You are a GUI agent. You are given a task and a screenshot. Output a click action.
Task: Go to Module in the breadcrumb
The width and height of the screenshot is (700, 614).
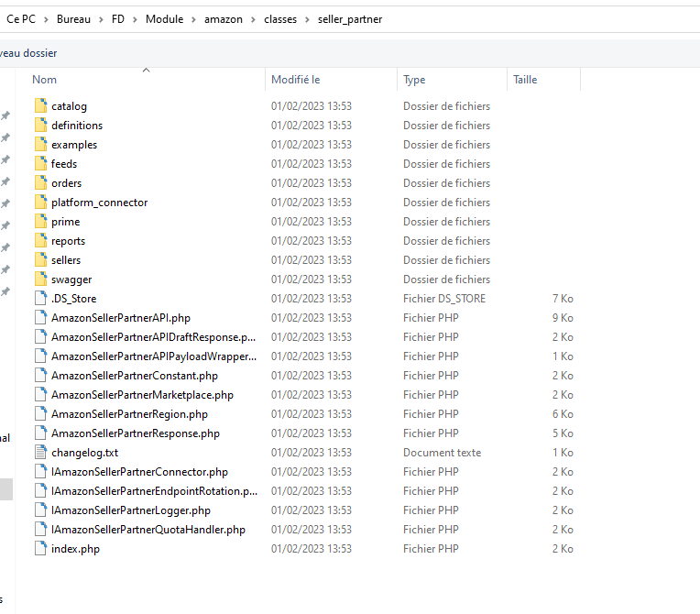[x=164, y=19]
